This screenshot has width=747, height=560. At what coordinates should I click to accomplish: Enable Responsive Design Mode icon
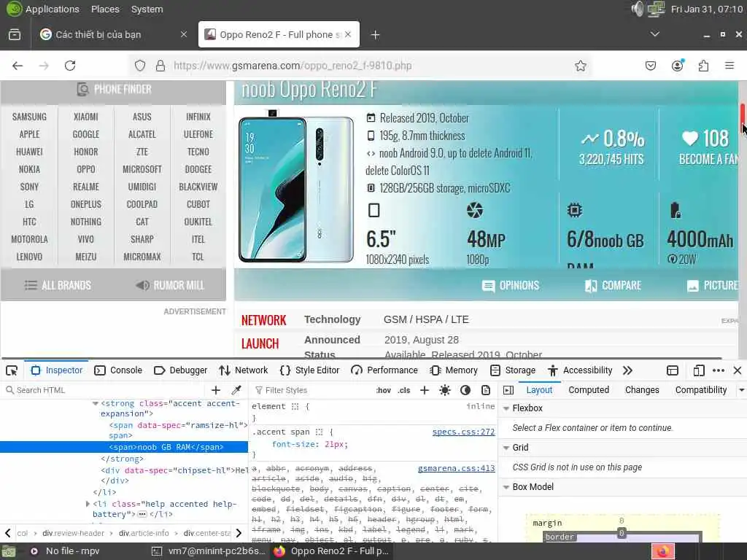click(x=699, y=370)
